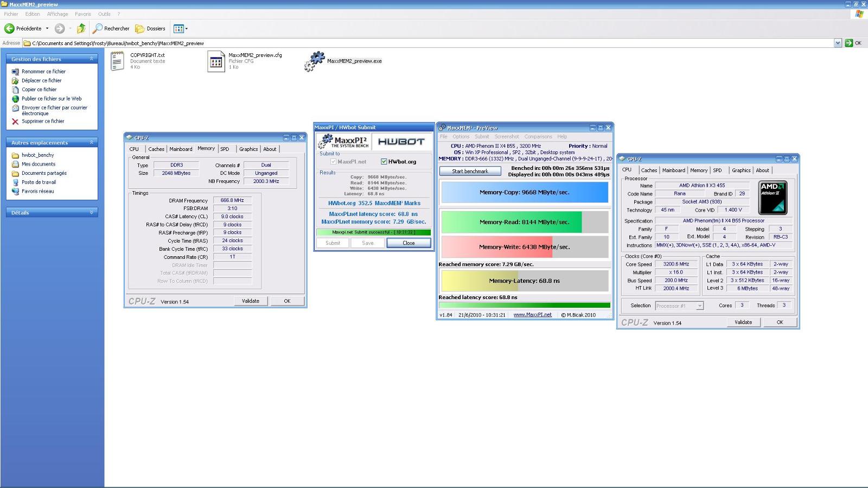
Task: Click Validate button in left CPU-Z
Action: [251, 301]
